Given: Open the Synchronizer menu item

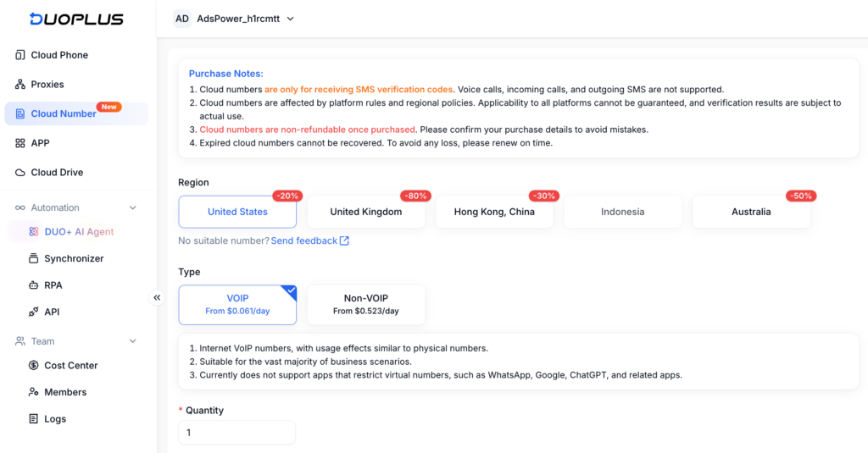Looking at the screenshot, I should click(x=74, y=258).
